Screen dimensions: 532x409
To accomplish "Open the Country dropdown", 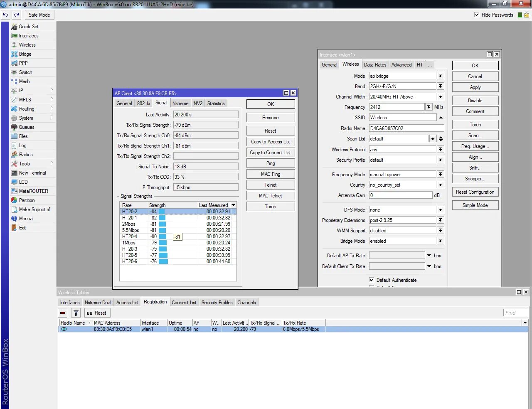I will coord(441,185).
